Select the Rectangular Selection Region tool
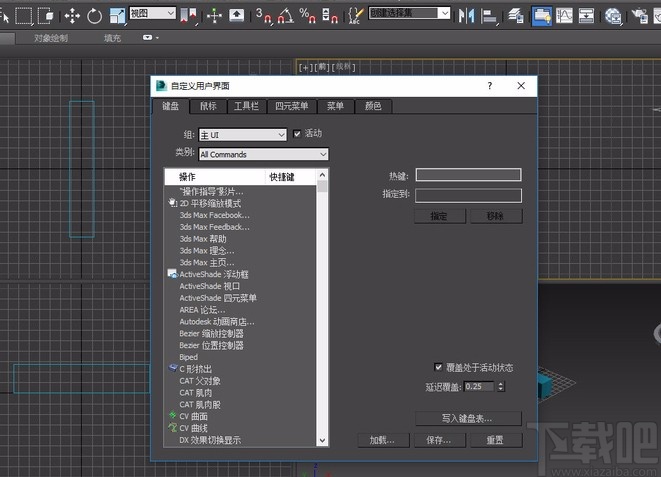The image size is (661, 477). [x=24, y=16]
